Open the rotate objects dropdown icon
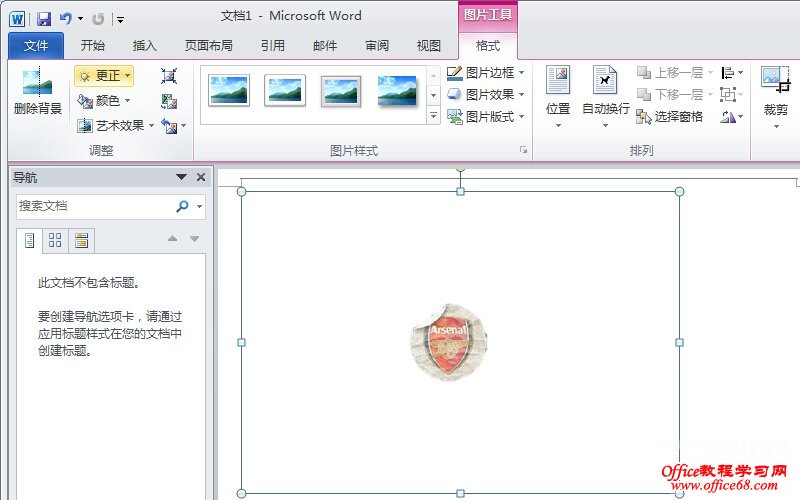This screenshot has width=800, height=500. click(732, 117)
